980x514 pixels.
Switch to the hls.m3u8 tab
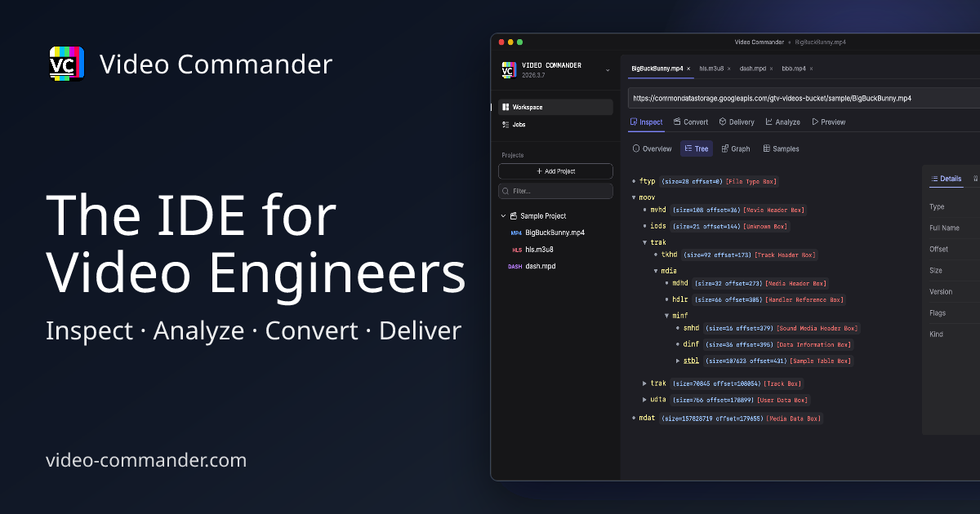(709, 69)
